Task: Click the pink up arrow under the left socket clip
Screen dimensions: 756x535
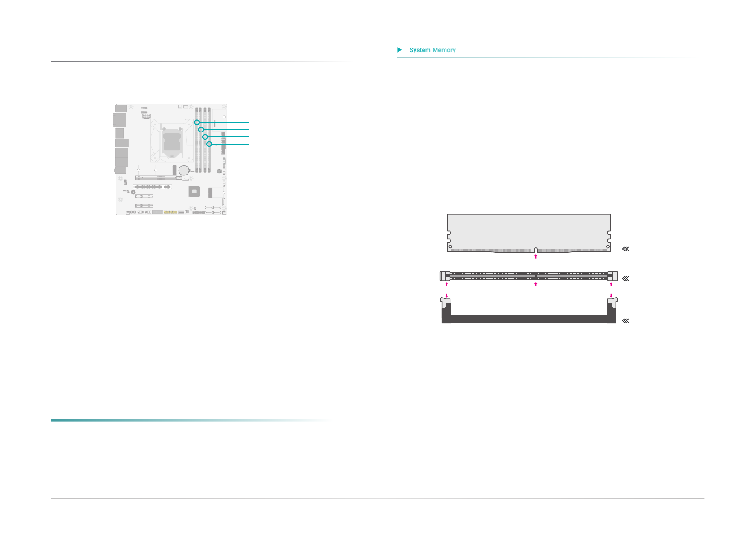Action: pos(446,284)
